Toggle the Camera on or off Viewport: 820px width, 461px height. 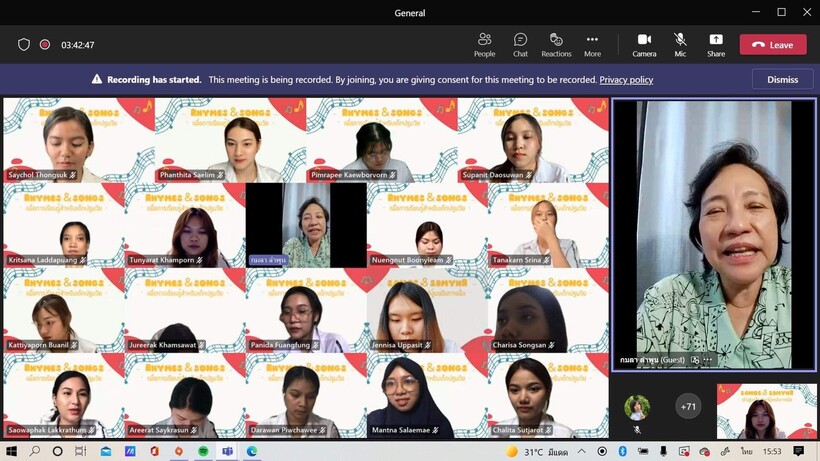click(644, 44)
